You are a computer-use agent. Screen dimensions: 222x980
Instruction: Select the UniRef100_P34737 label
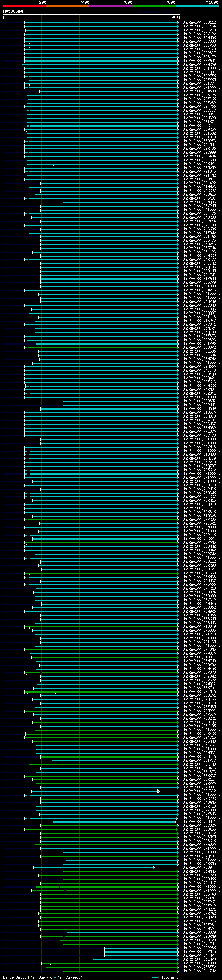[199, 420]
